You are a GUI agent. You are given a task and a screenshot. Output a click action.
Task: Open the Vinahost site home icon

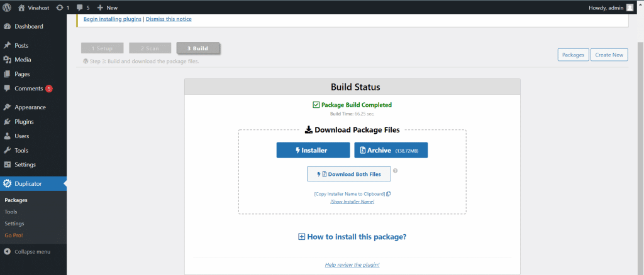[21, 8]
